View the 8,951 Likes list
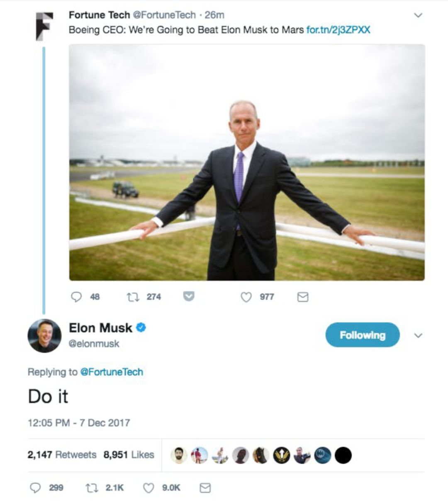This screenshot has height=502, width=448. tap(129, 455)
